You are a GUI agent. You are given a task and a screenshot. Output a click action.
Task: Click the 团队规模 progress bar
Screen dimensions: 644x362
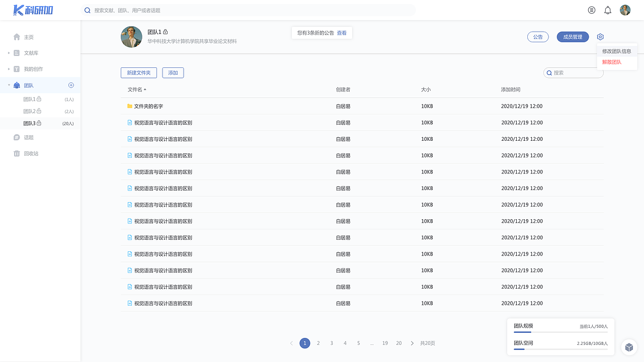tap(560, 332)
